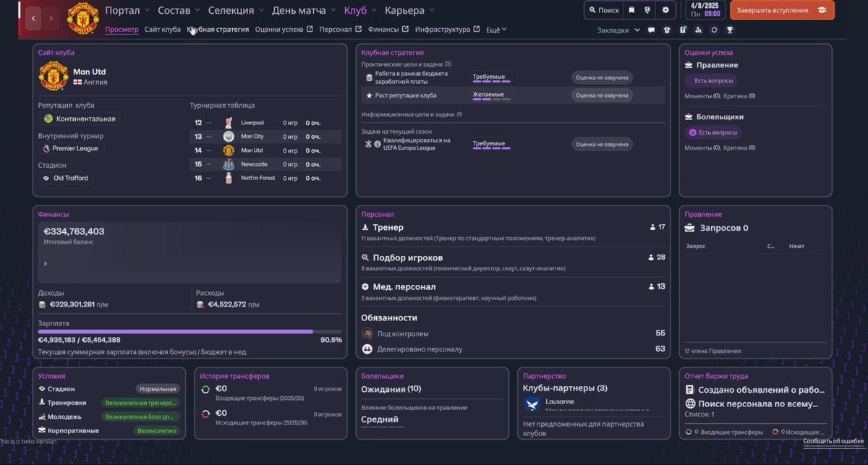This screenshot has height=465, width=868.
Task: Click the Завершить вступление button
Action: pos(782,10)
